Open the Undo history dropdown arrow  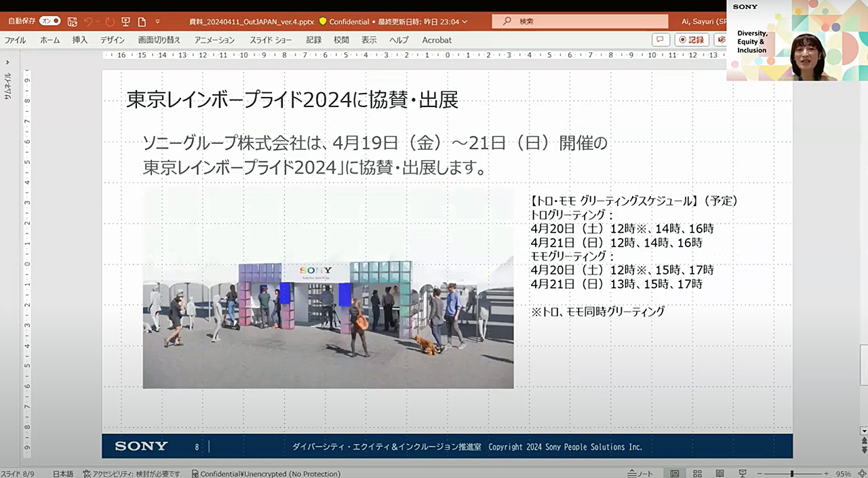click(x=99, y=22)
